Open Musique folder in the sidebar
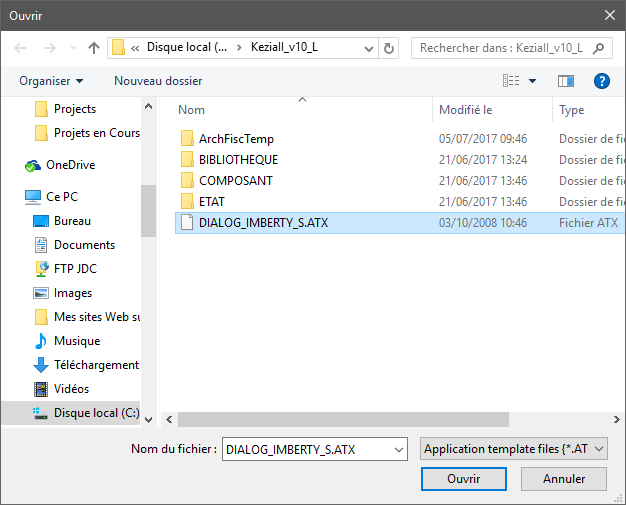 tap(76, 341)
